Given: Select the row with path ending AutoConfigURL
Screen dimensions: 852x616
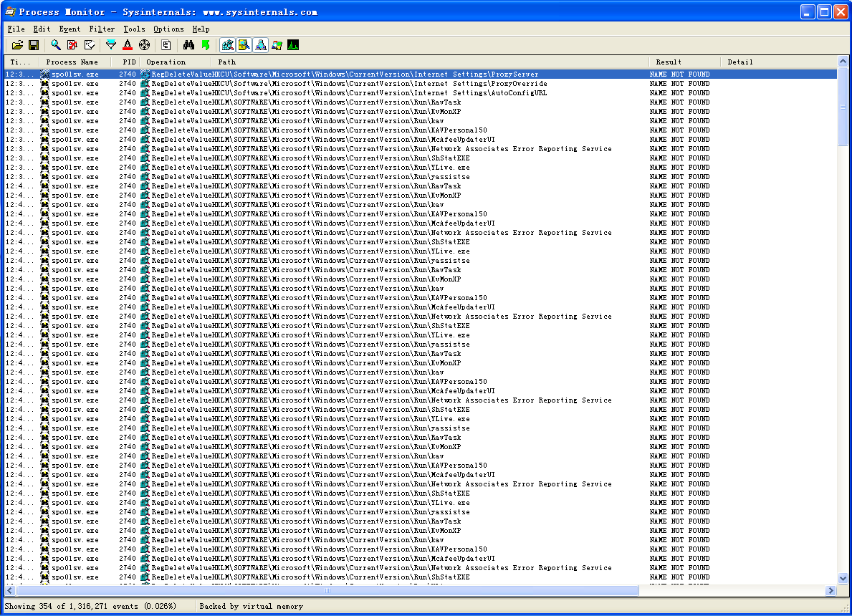Looking at the screenshot, I should tap(421, 93).
